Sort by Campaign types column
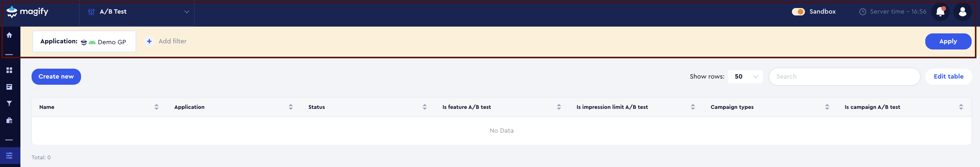Viewport: 980px width, 167px height. (x=827, y=107)
